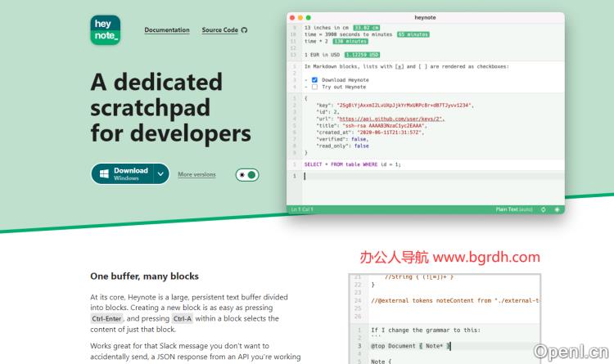The height and width of the screenshot is (364, 614).
Task: Click the Ln 1 Col 1 status indicator
Action: [302, 209]
